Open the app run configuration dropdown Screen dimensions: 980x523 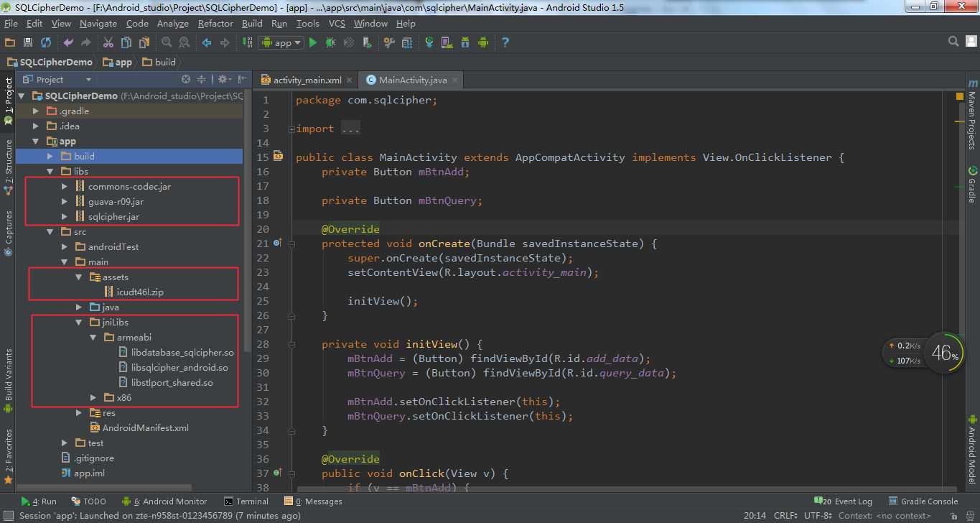[281, 43]
